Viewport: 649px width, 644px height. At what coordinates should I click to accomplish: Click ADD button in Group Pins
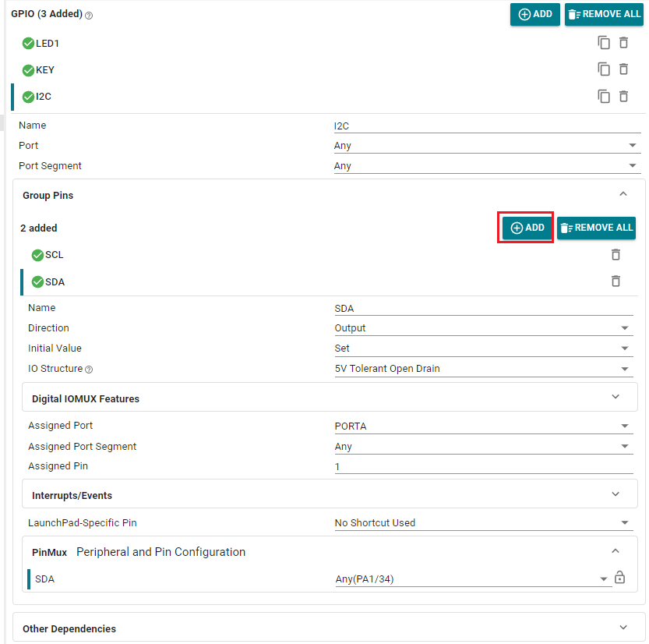[x=526, y=228]
